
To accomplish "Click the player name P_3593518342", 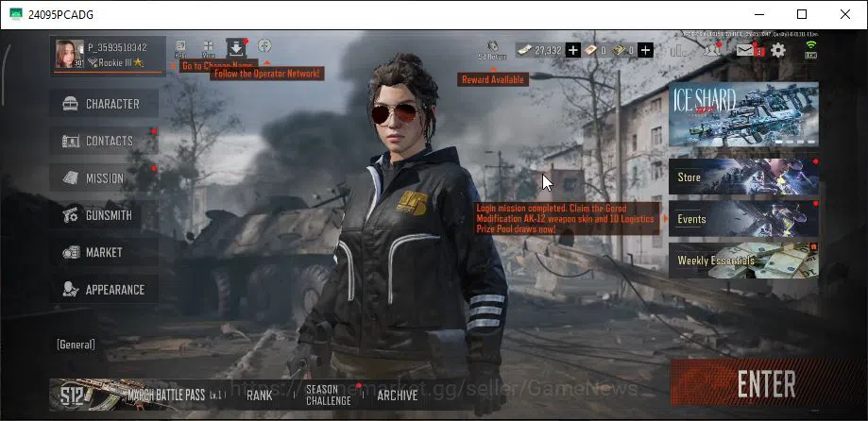I will pos(117,47).
